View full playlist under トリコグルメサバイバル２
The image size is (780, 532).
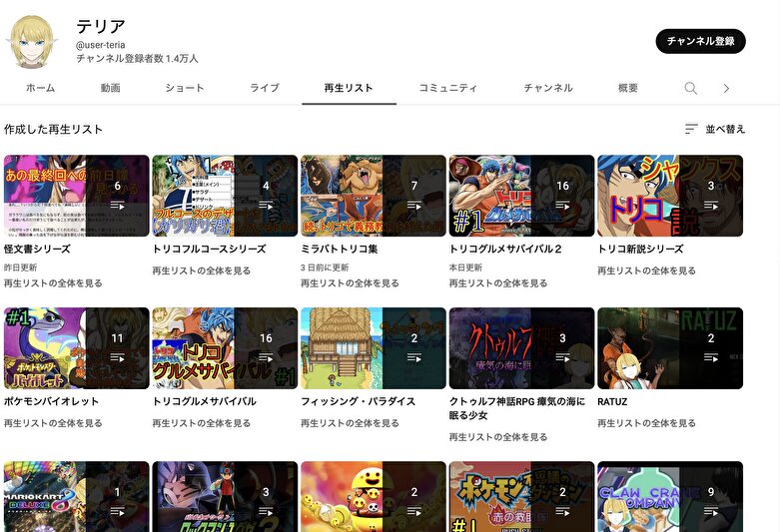coord(498,282)
